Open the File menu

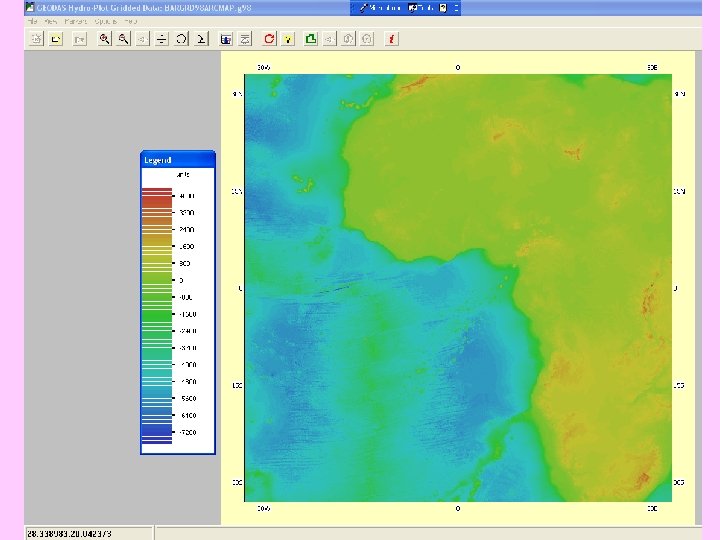click(32, 20)
